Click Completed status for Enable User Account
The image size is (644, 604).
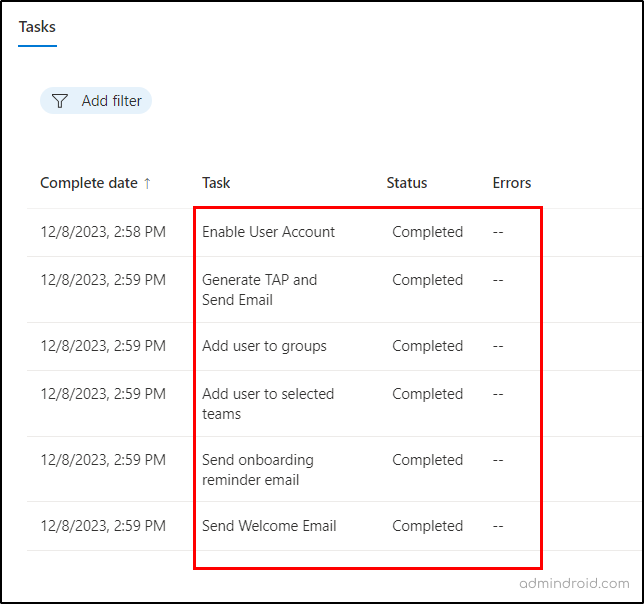coord(427,232)
